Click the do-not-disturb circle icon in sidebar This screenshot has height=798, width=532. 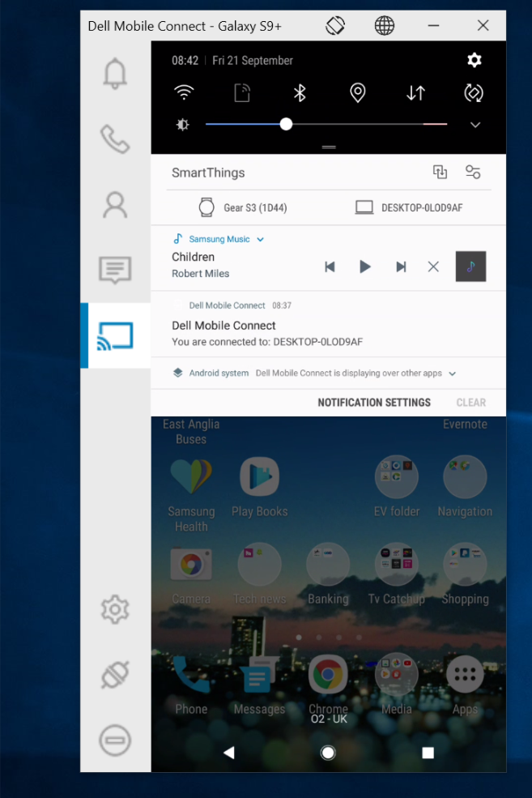(115, 740)
